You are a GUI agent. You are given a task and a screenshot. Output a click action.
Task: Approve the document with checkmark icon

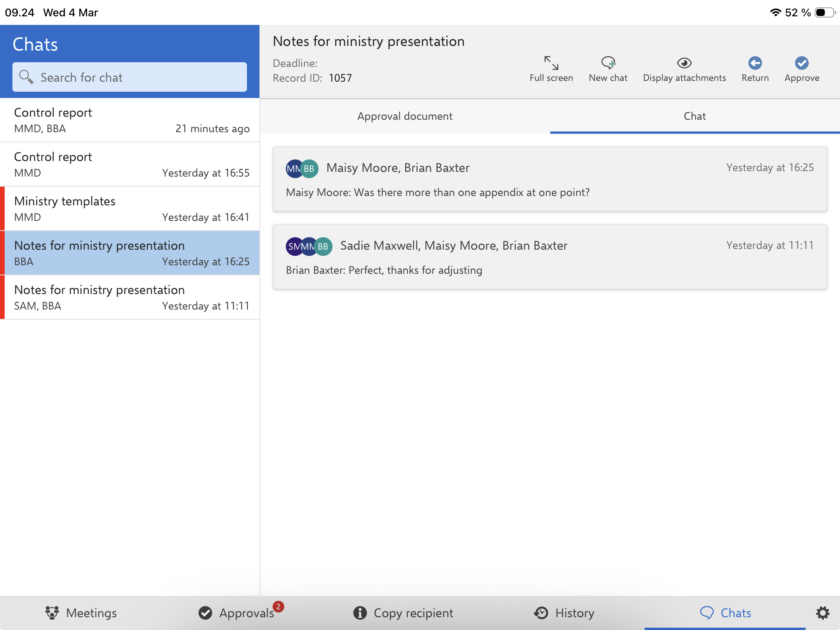pos(801,63)
